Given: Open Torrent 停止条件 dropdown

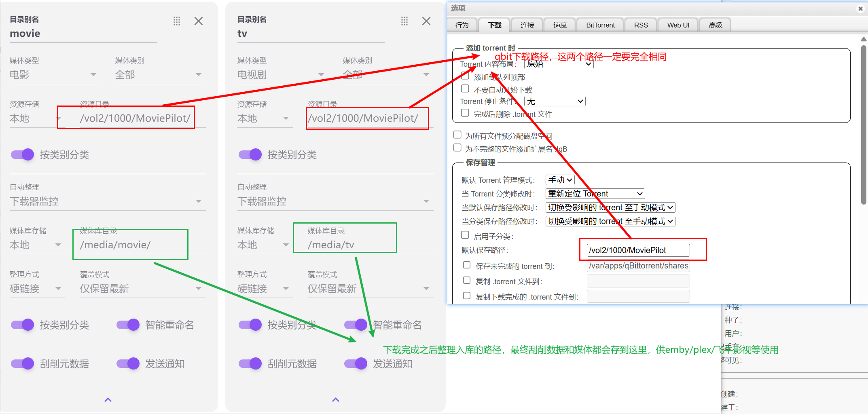Looking at the screenshot, I should tap(555, 101).
